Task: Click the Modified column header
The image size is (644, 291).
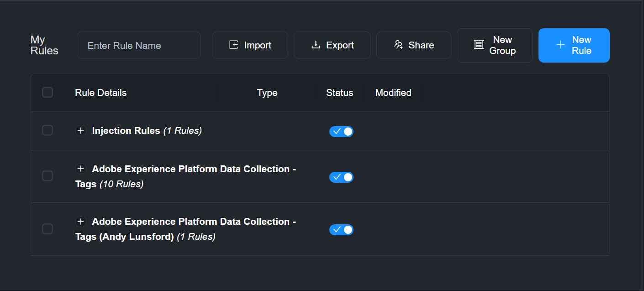Action: tap(393, 93)
